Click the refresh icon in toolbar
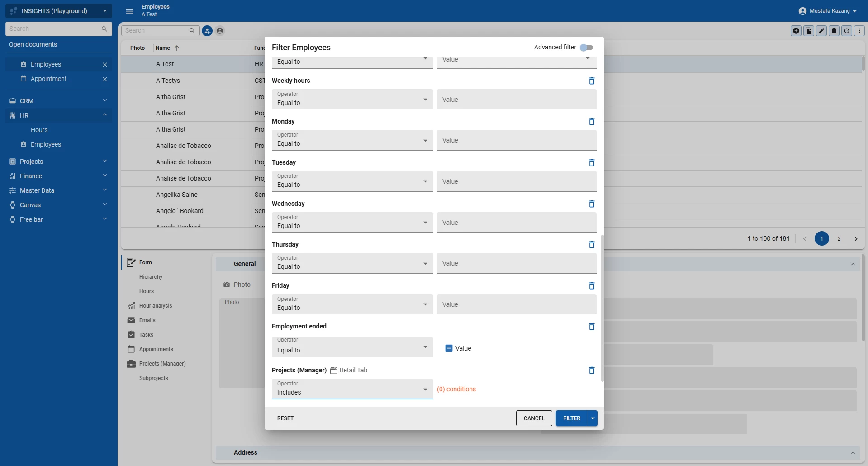Screen dimensions: 868x466 (x=847, y=31)
